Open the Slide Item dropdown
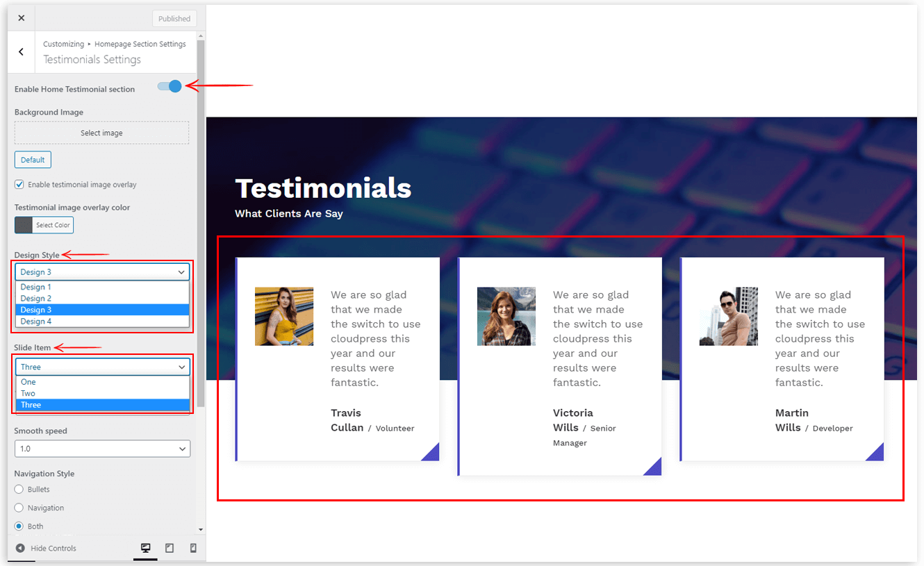This screenshot has height=566, width=924. coord(102,367)
